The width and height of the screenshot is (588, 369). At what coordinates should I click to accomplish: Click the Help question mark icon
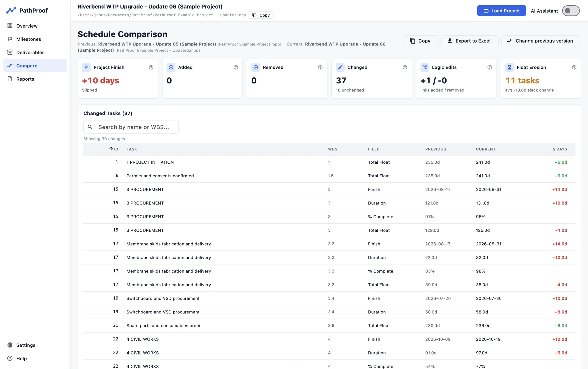point(10,358)
